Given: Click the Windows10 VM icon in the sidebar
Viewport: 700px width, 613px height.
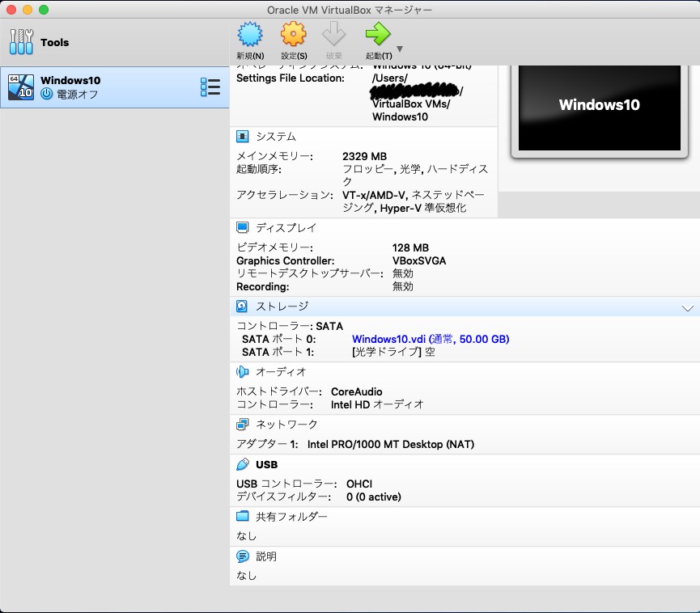Looking at the screenshot, I should [x=21, y=87].
